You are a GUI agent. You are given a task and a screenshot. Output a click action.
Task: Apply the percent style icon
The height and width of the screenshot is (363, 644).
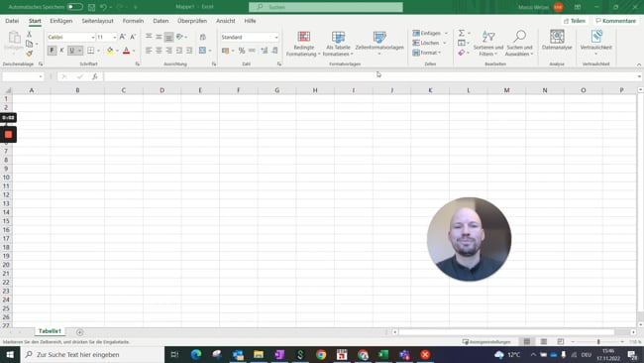pos(242,51)
